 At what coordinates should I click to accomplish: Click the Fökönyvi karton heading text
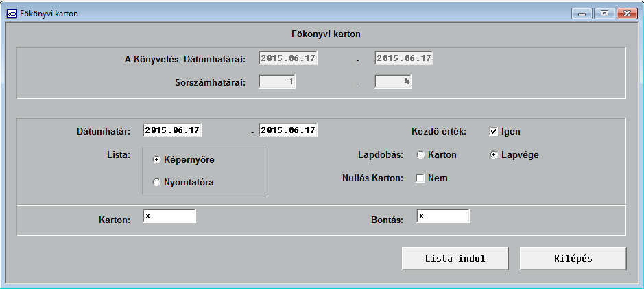tap(326, 34)
